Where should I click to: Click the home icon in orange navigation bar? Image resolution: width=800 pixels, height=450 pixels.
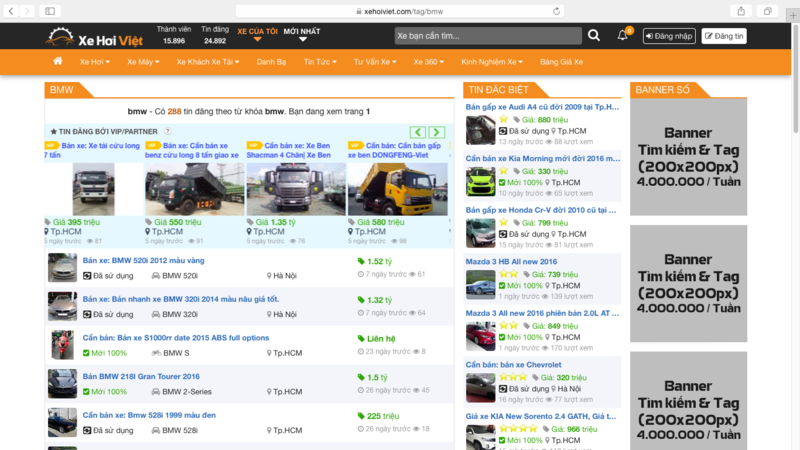click(x=58, y=61)
